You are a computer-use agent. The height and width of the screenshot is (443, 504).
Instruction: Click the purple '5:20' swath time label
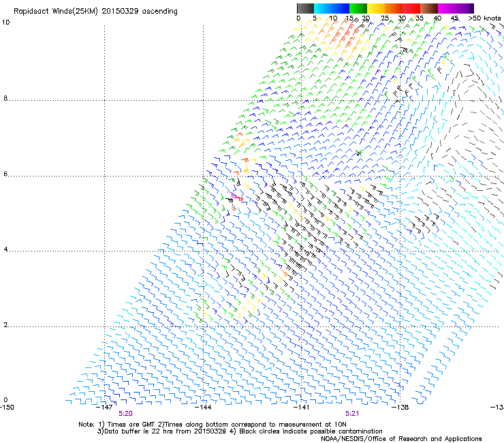[x=125, y=414]
